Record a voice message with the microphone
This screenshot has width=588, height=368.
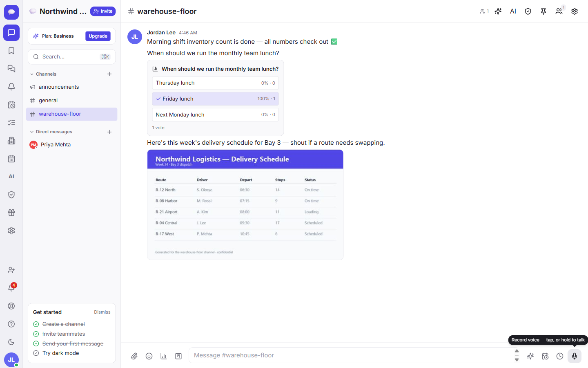(x=575, y=356)
